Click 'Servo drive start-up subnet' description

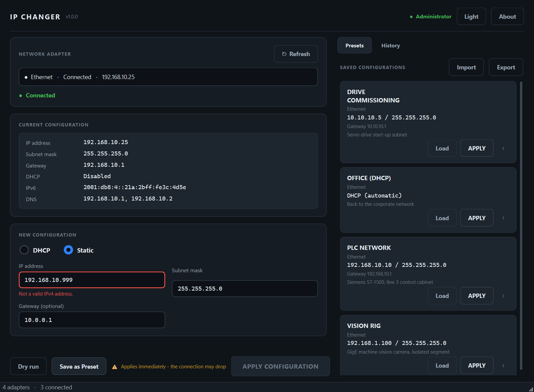click(x=377, y=135)
